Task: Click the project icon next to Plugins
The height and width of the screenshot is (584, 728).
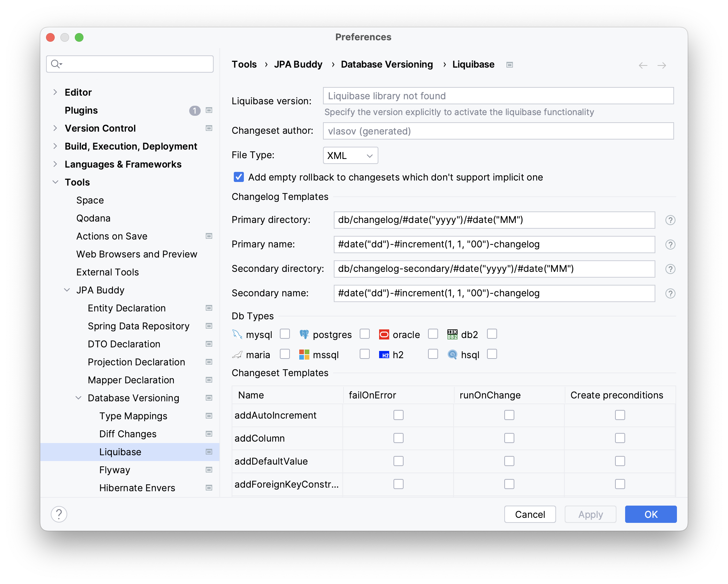Action: pyautogui.click(x=209, y=110)
